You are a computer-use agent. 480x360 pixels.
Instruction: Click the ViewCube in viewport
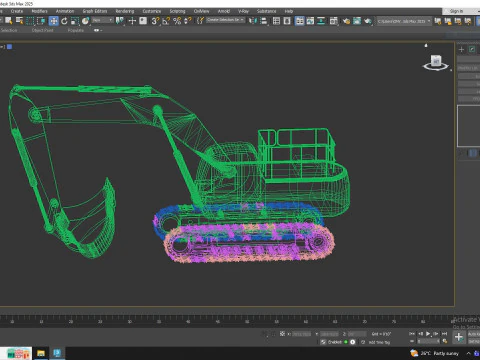tap(436, 62)
